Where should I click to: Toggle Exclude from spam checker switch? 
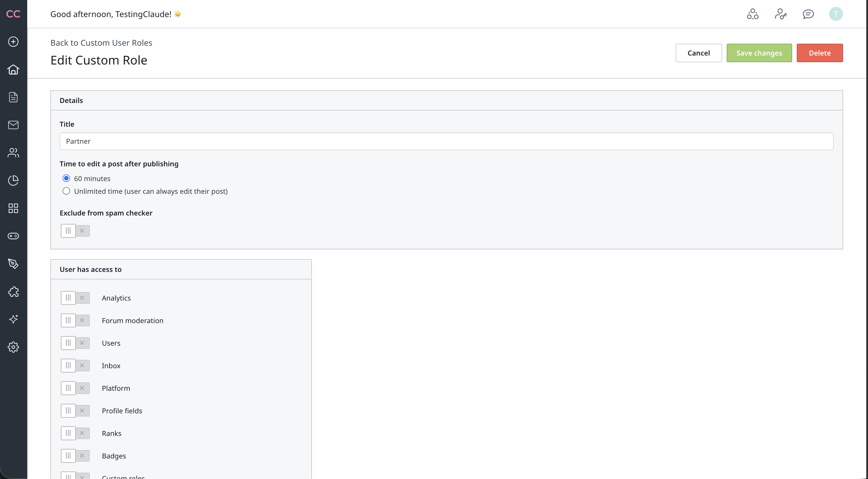[75, 231]
